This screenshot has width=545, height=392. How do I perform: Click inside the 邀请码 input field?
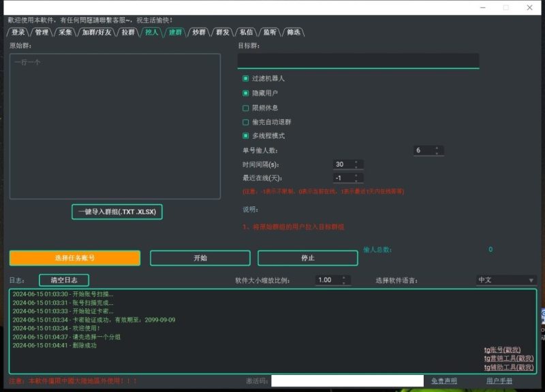pyautogui.click(x=347, y=381)
